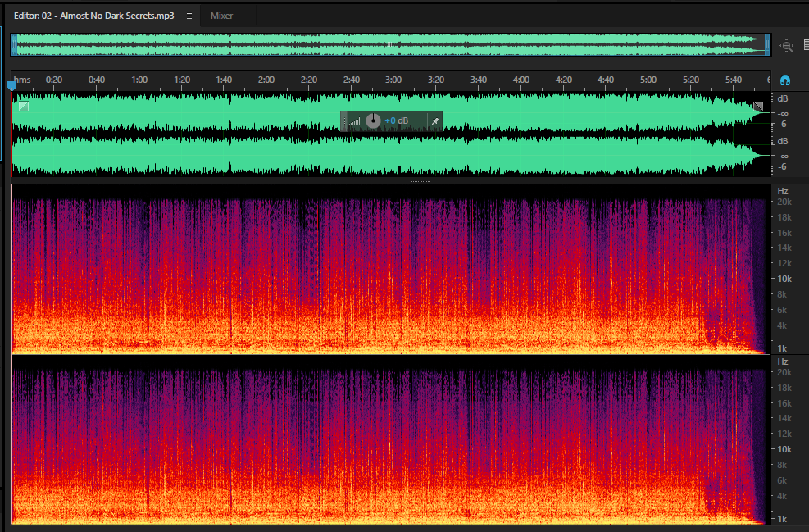Pin the HUD using the pushpin icon
809x532 pixels.
pyautogui.click(x=435, y=121)
